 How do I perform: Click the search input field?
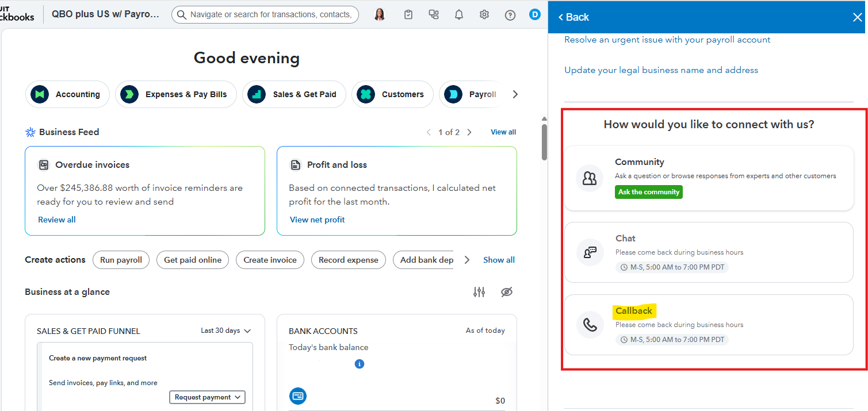tap(270, 15)
